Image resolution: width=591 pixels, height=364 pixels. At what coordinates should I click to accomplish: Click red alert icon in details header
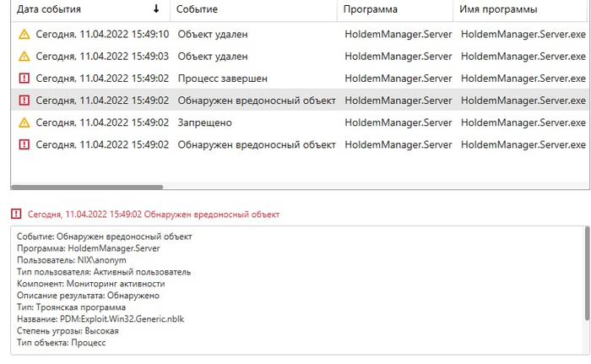[16, 215]
